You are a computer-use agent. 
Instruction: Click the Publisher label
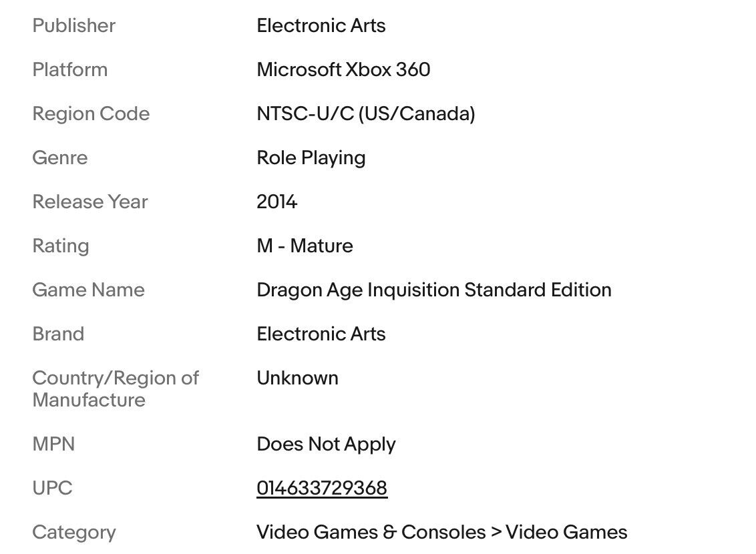point(73,25)
